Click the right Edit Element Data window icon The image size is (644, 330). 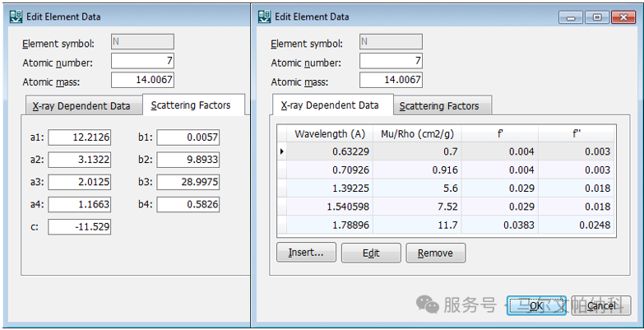[x=264, y=16]
